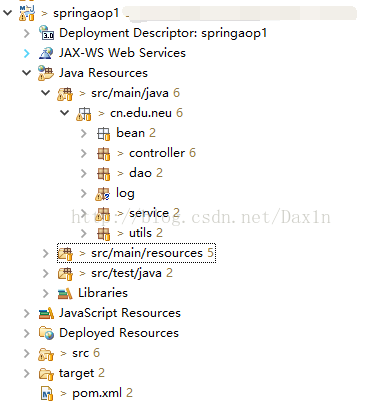Select the 'Libraries' label
This screenshot has height=412, width=383.
[x=103, y=293]
